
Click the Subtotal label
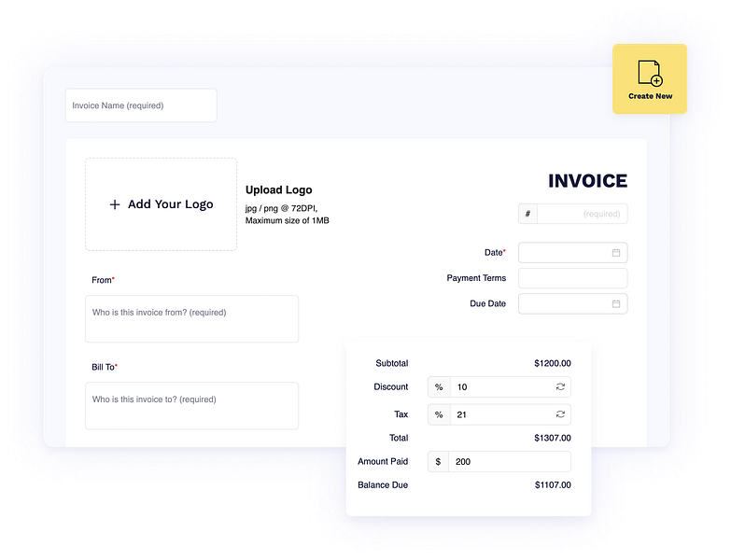[391, 363]
